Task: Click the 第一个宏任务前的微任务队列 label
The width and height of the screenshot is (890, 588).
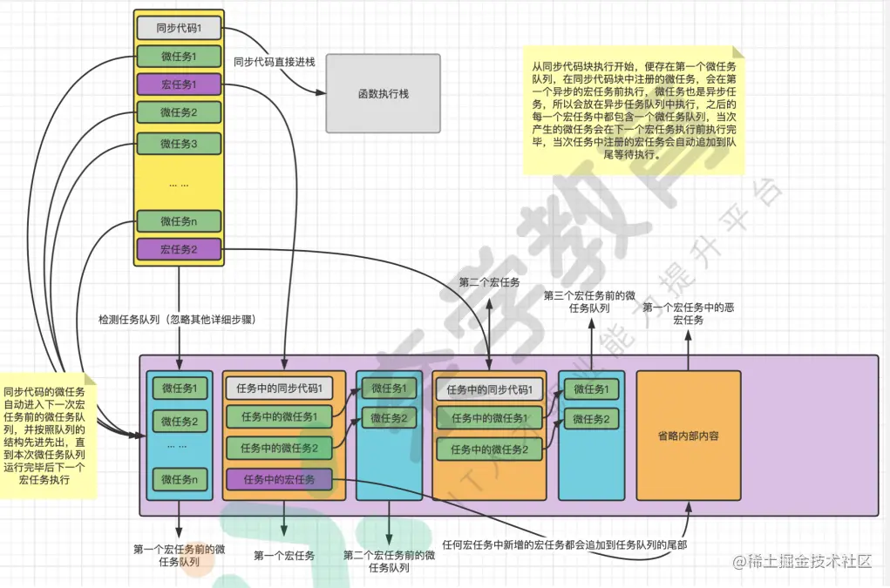Action: coord(179,556)
